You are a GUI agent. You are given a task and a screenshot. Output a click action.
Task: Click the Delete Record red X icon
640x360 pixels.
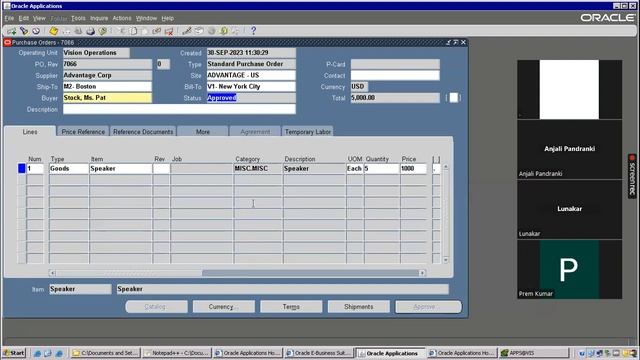tap(169, 31)
